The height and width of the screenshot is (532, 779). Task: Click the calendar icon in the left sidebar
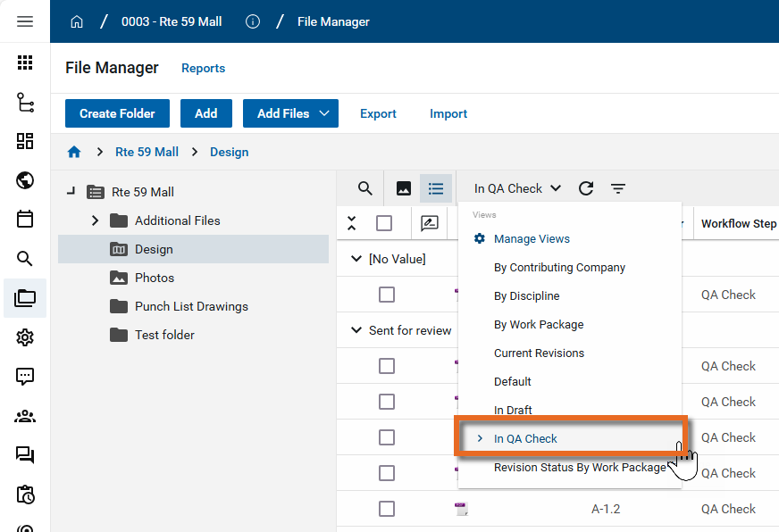pos(25,219)
